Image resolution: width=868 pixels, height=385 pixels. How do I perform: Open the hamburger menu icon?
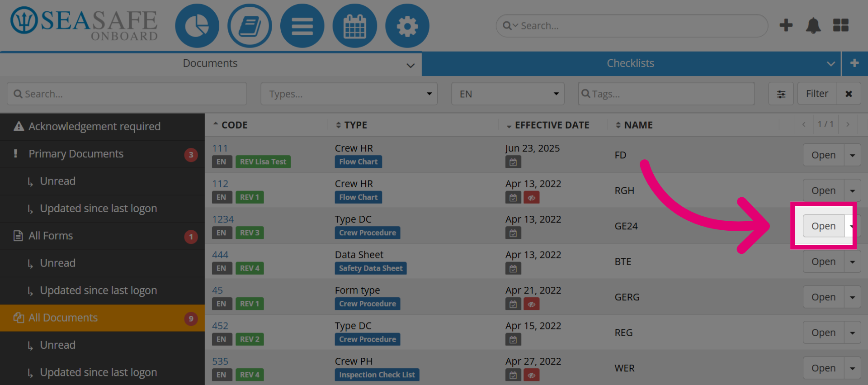[302, 26]
